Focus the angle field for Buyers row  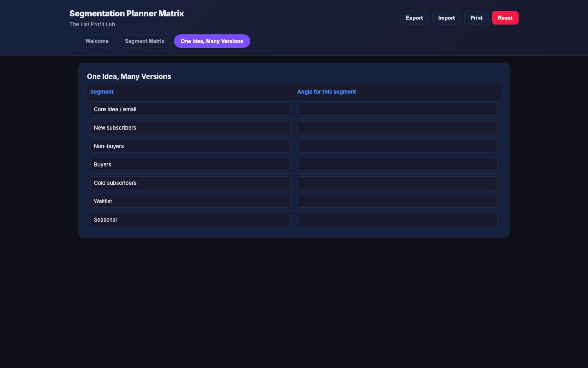397,164
